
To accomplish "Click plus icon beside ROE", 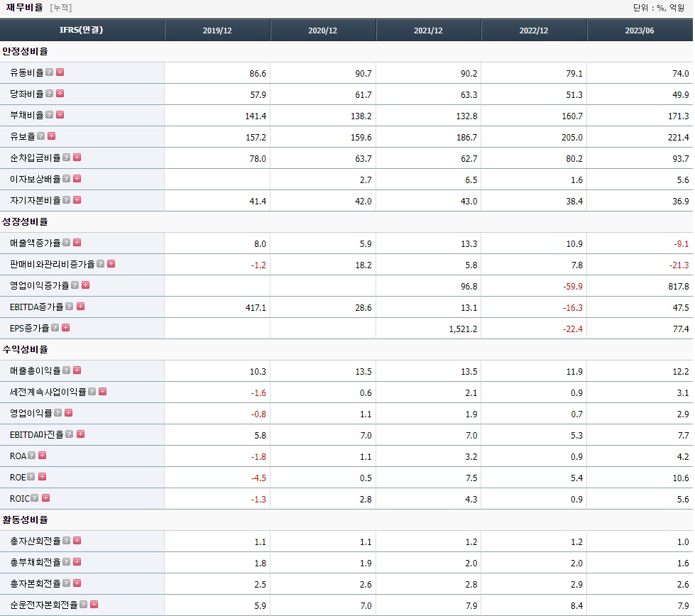I will (x=43, y=476).
